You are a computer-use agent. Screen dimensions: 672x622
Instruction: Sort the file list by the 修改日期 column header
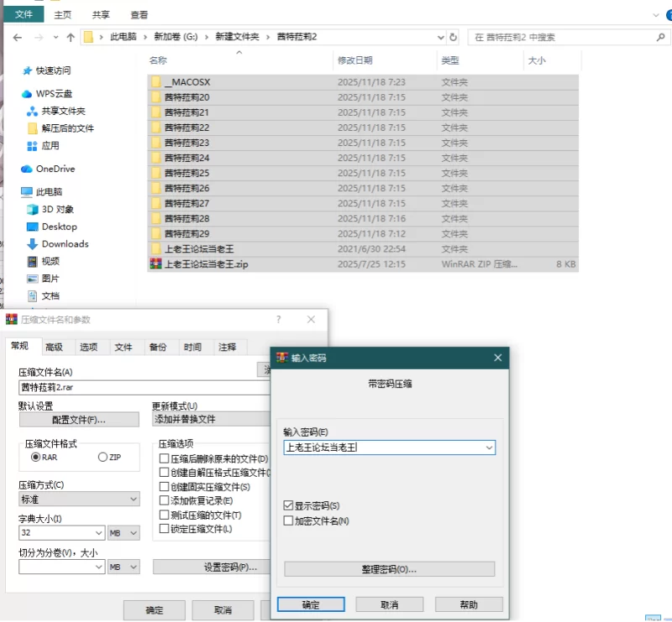coord(354,60)
